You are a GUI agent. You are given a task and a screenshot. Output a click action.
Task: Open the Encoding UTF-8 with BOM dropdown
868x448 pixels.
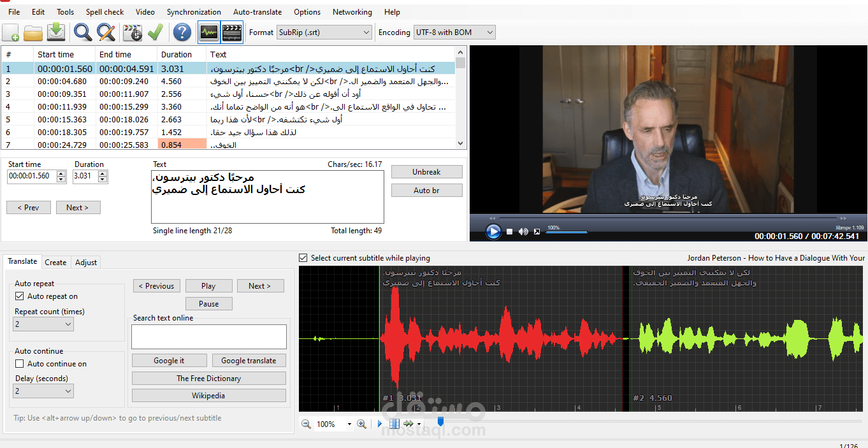coord(454,32)
